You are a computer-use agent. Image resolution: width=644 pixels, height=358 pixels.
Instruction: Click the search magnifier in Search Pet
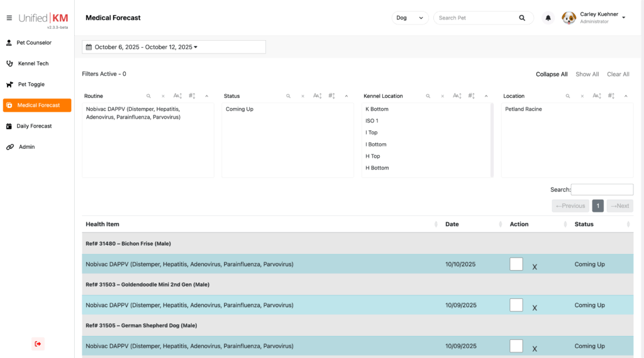pos(522,18)
